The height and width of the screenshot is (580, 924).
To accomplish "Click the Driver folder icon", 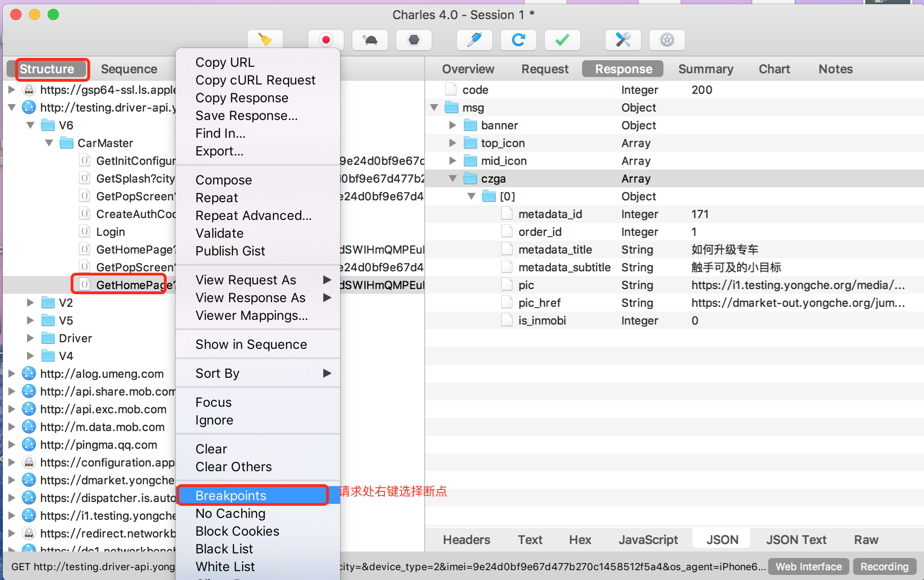I will [48, 338].
